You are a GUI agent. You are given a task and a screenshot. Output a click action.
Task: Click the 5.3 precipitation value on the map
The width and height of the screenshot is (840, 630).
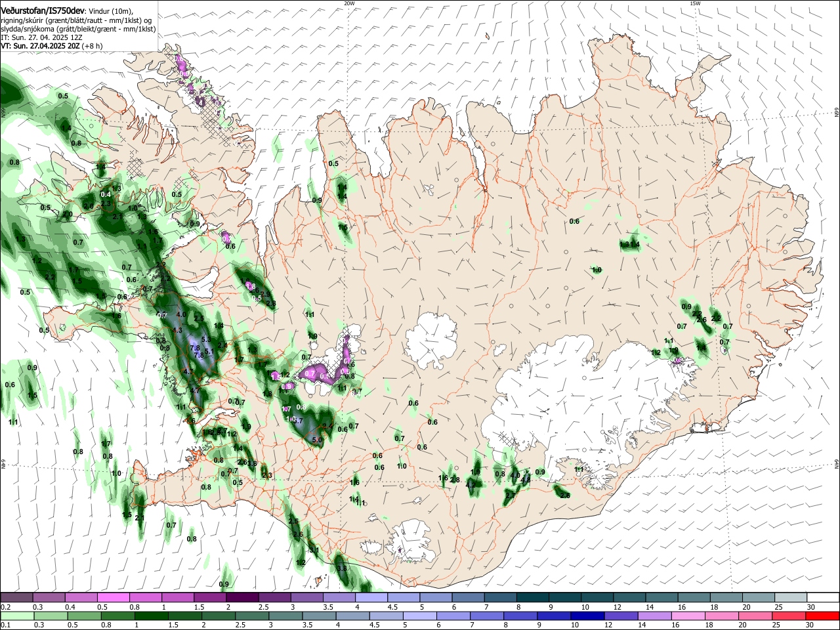coord(205,339)
